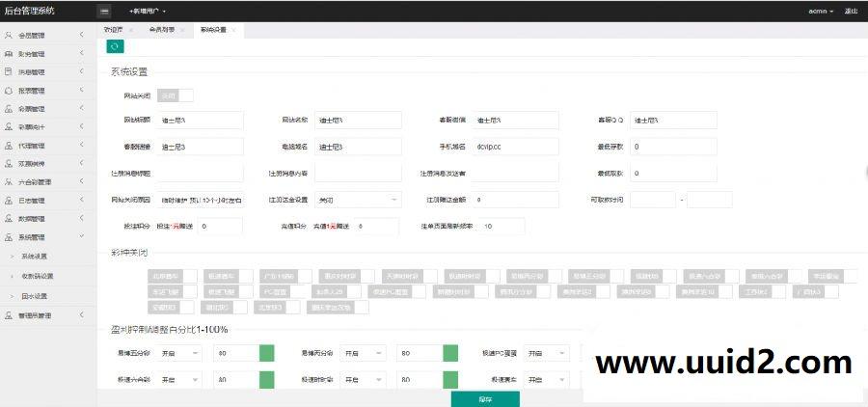
Task: Click the 后台管理系统 header title
Action: tap(29, 11)
